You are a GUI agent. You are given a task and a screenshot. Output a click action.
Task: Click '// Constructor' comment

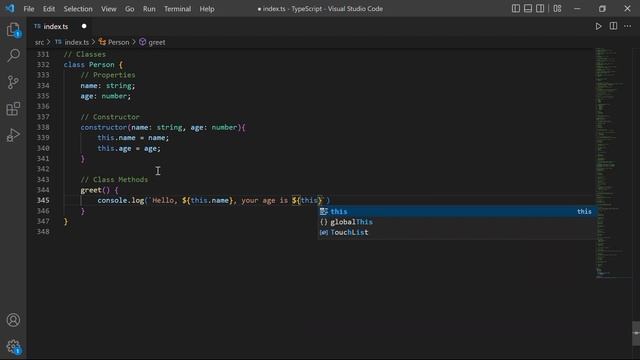click(110, 117)
